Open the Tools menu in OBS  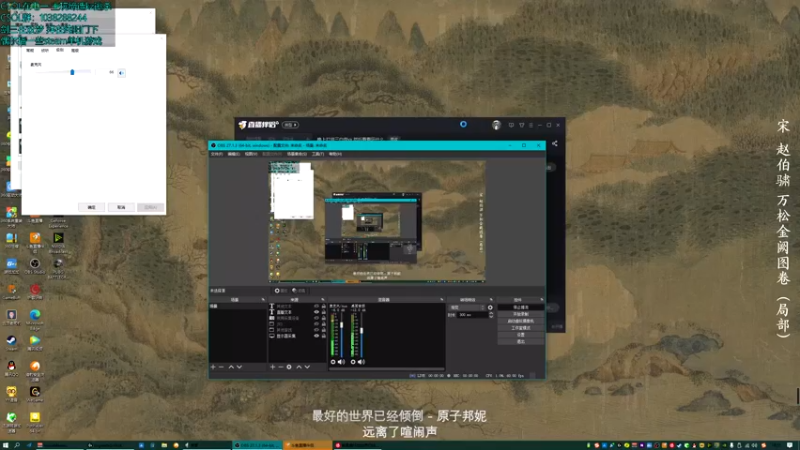[318, 154]
